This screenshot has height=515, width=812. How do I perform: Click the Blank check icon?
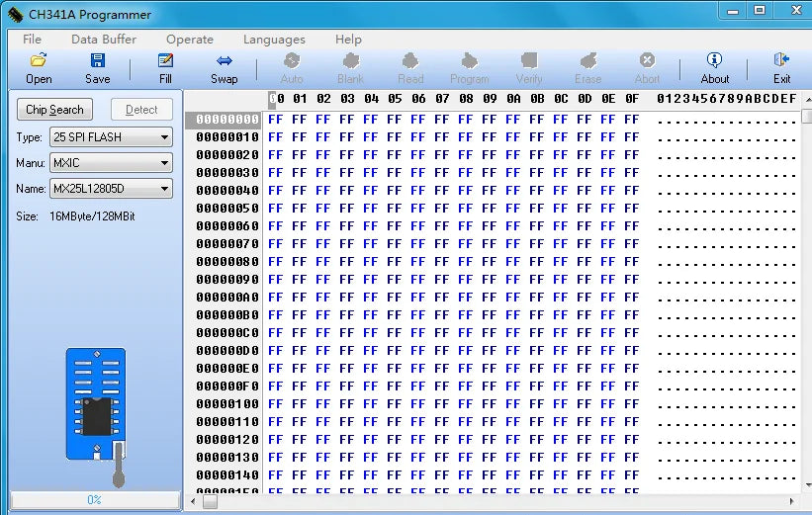[x=350, y=61]
